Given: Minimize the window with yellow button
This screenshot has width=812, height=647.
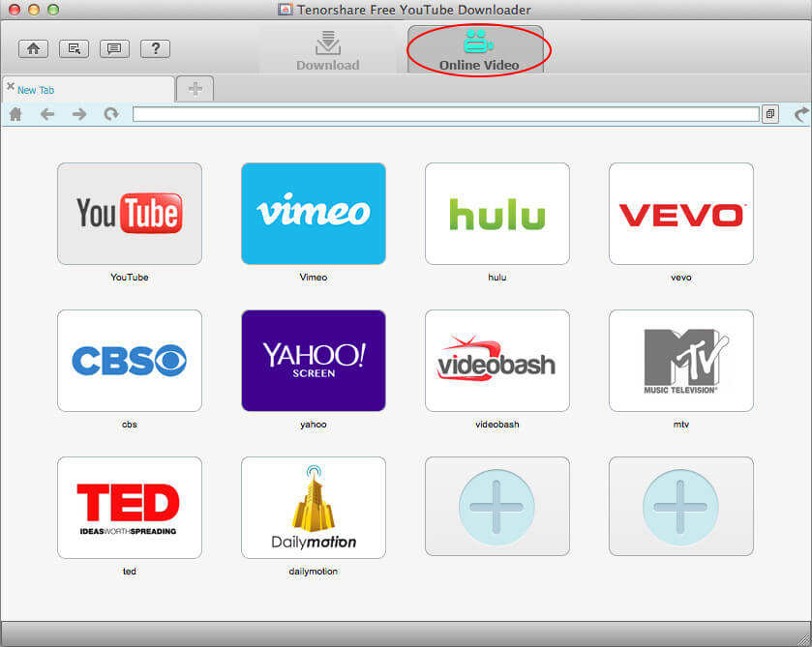Looking at the screenshot, I should [34, 10].
